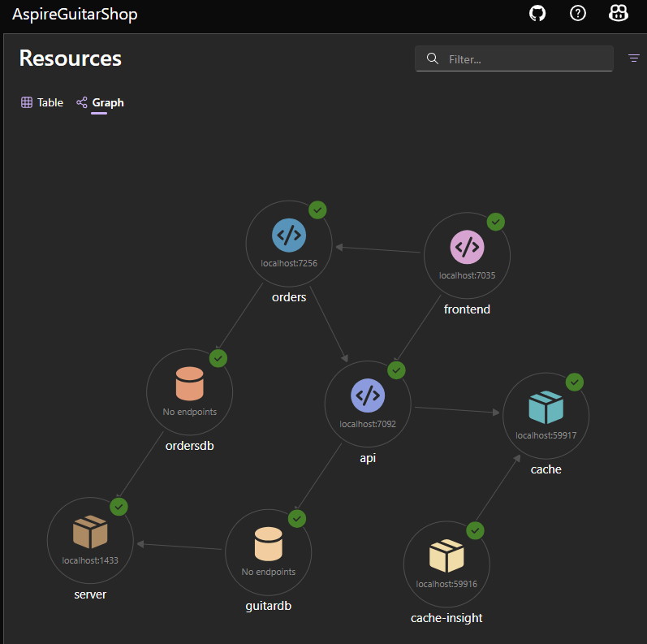The image size is (647, 644).
Task: Select the frontend project node icon
Action: [467, 247]
